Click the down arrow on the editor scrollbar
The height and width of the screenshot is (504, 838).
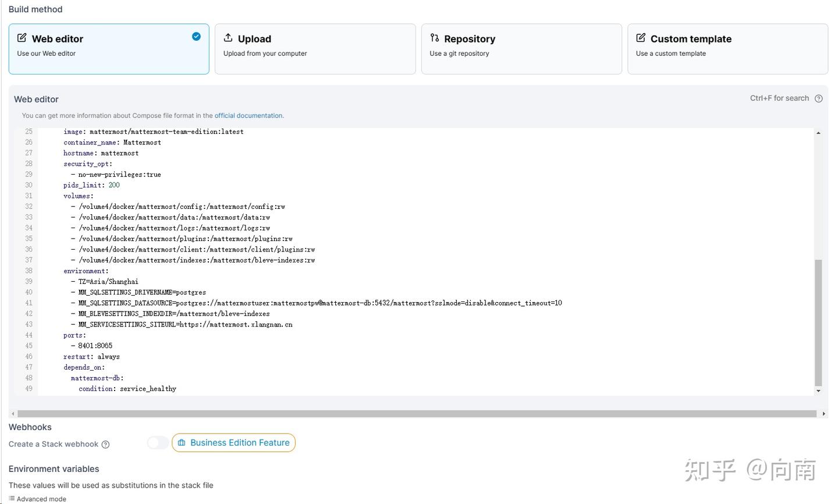tap(819, 390)
